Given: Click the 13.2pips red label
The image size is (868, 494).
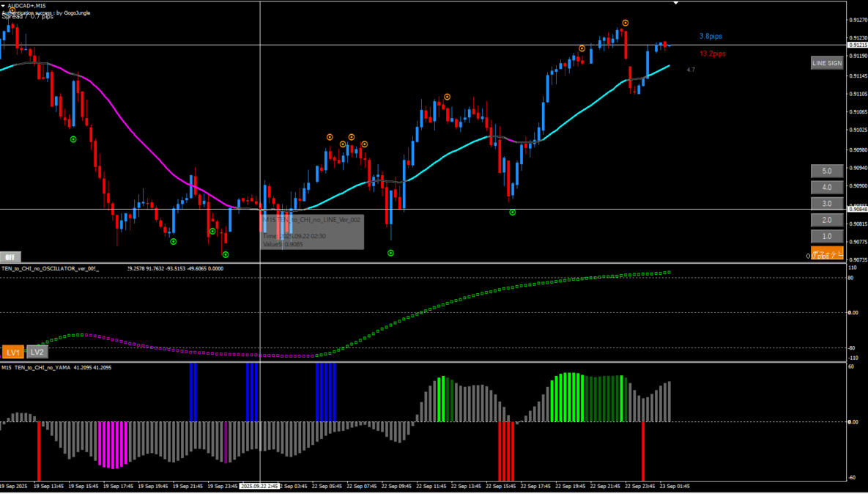Looking at the screenshot, I should (x=712, y=54).
